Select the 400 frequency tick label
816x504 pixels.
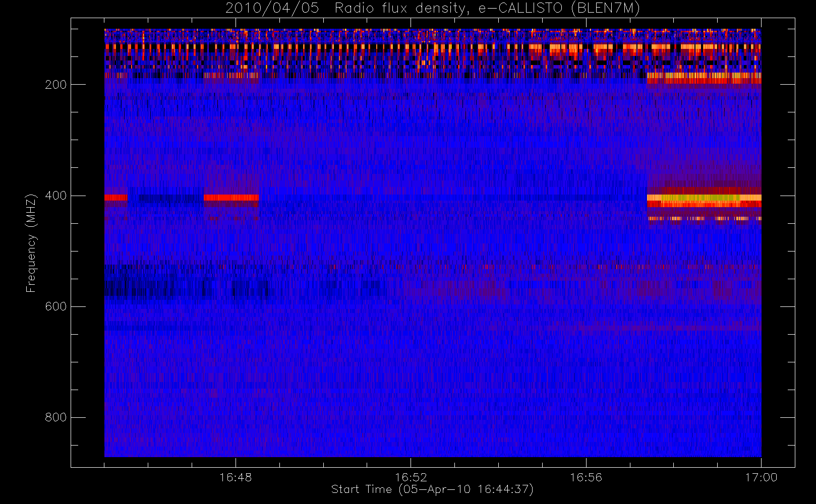(55, 196)
